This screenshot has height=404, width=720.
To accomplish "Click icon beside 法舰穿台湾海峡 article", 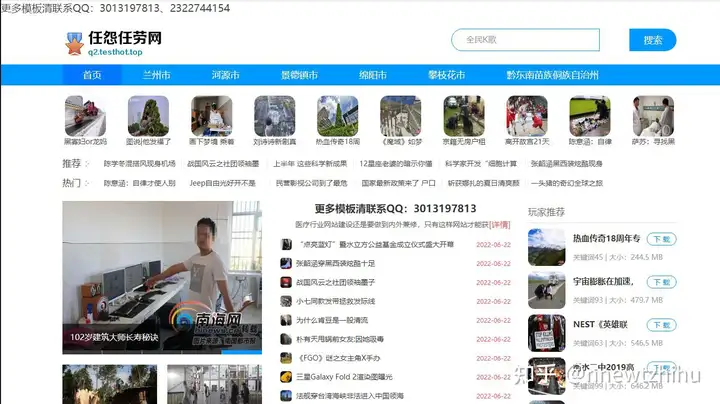I will click(x=286, y=396).
